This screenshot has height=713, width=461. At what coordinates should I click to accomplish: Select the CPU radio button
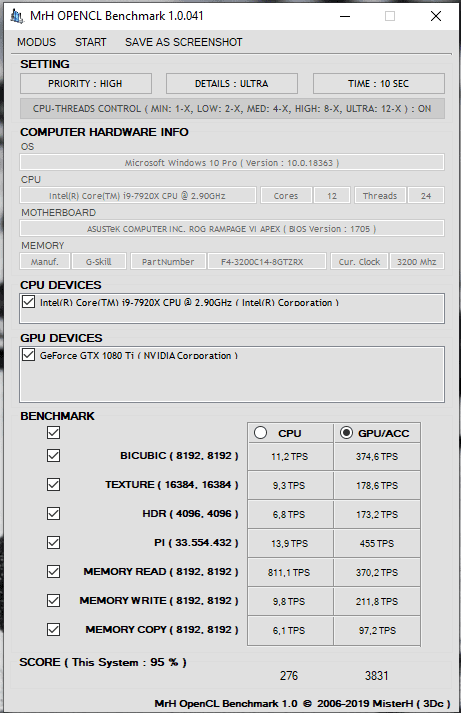(x=261, y=432)
